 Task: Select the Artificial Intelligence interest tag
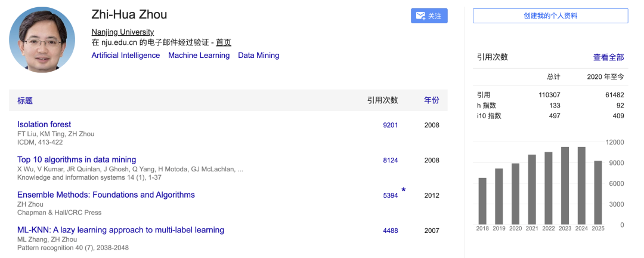(125, 56)
